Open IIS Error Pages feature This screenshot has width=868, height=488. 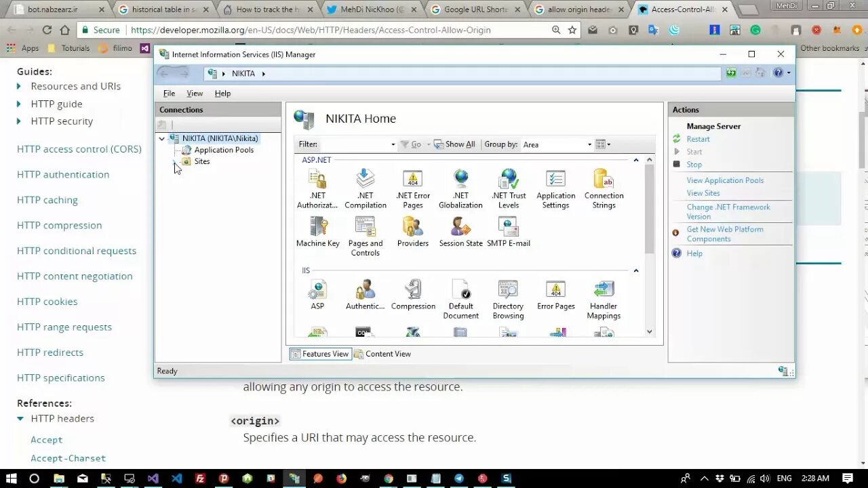555,295
